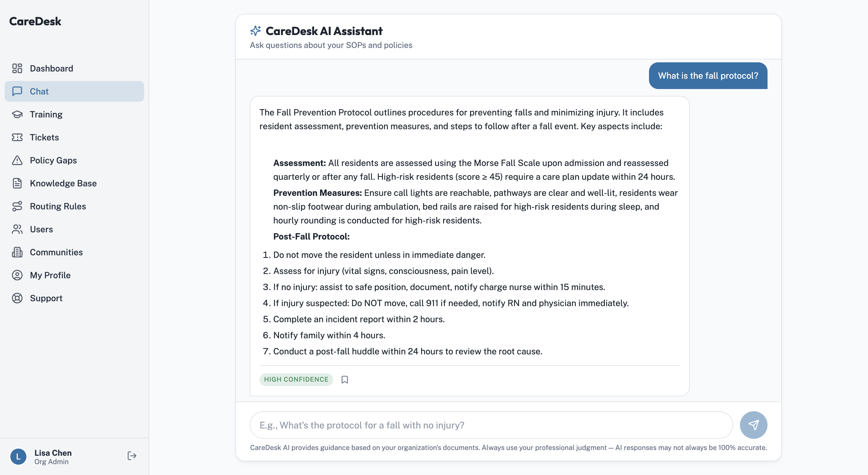
Task: Click the Lisa Chen avatar circle
Action: (18, 456)
